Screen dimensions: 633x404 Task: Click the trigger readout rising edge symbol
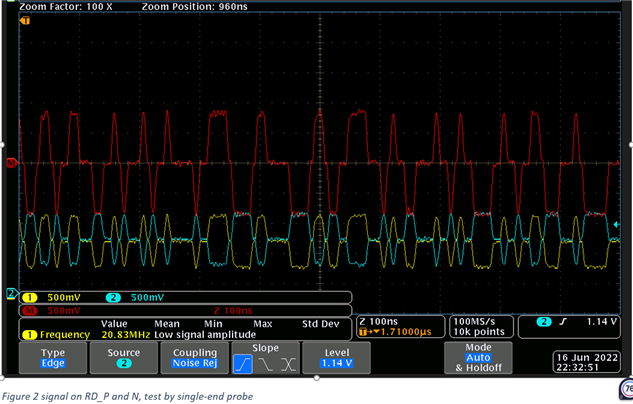[563, 322]
